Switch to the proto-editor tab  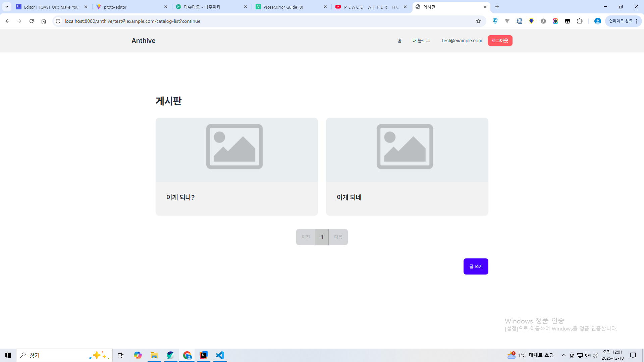click(x=131, y=7)
